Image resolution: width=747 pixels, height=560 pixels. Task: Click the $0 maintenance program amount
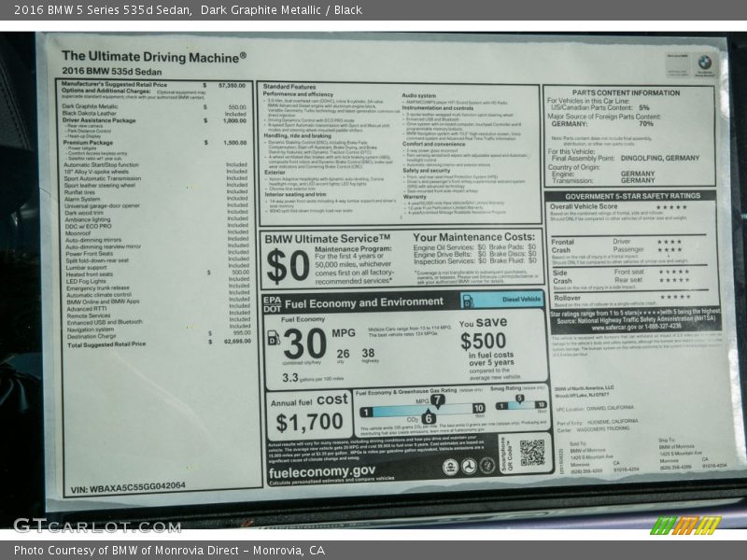coord(287,266)
